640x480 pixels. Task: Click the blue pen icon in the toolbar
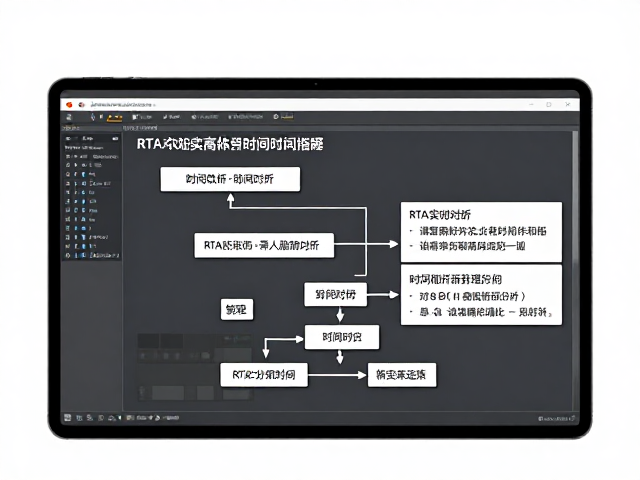[x=93, y=117]
